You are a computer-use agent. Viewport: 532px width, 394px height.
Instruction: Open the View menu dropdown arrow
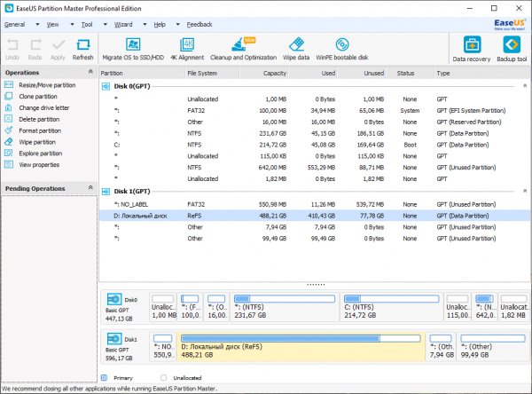tap(72, 25)
